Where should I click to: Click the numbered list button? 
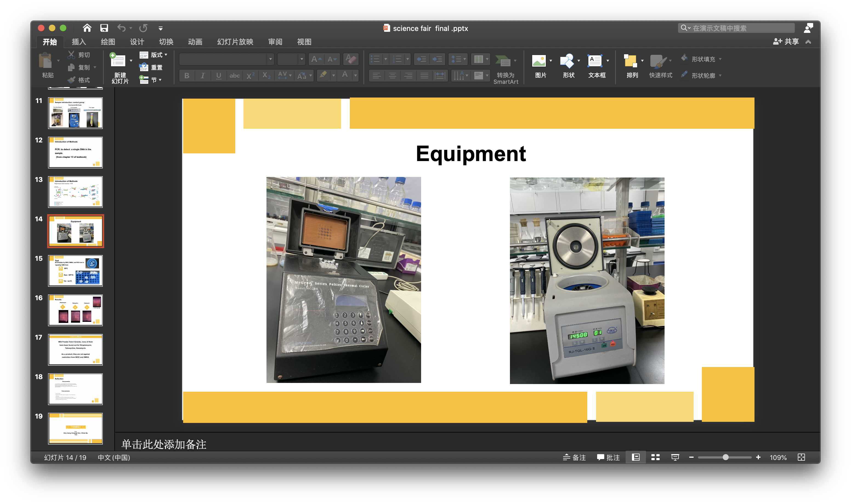(397, 59)
